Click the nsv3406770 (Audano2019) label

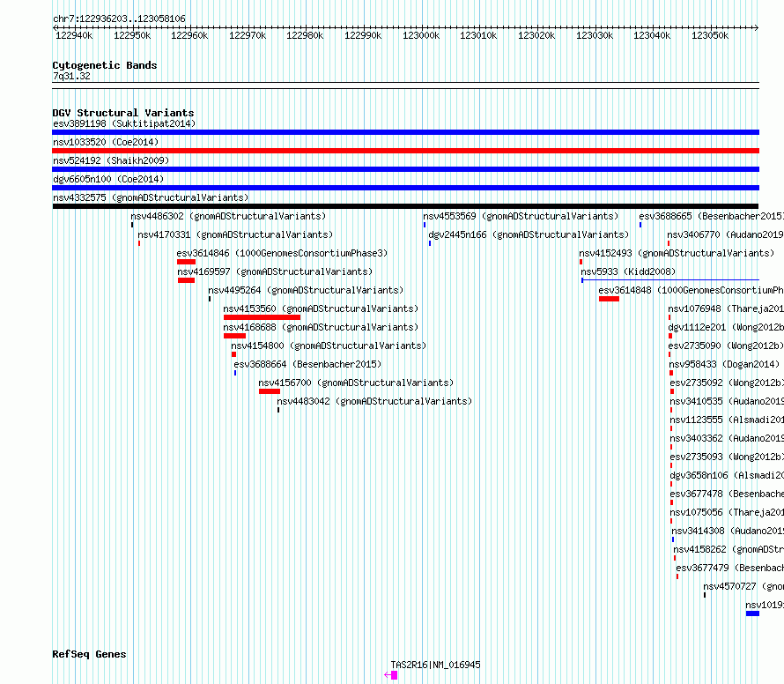[x=725, y=234]
